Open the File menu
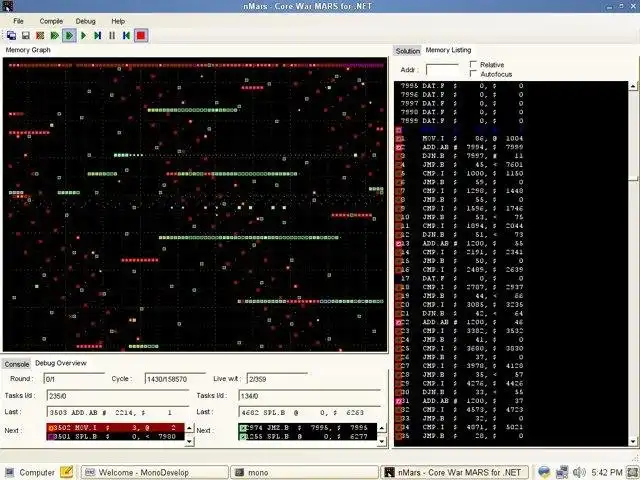Viewport: 640px width, 480px height. click(18, 21)
